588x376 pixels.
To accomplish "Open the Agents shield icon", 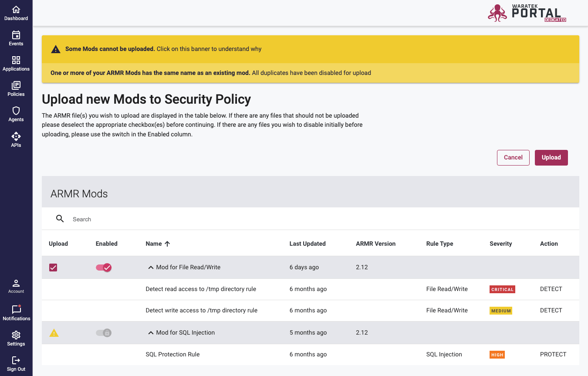I will (16, 111).
